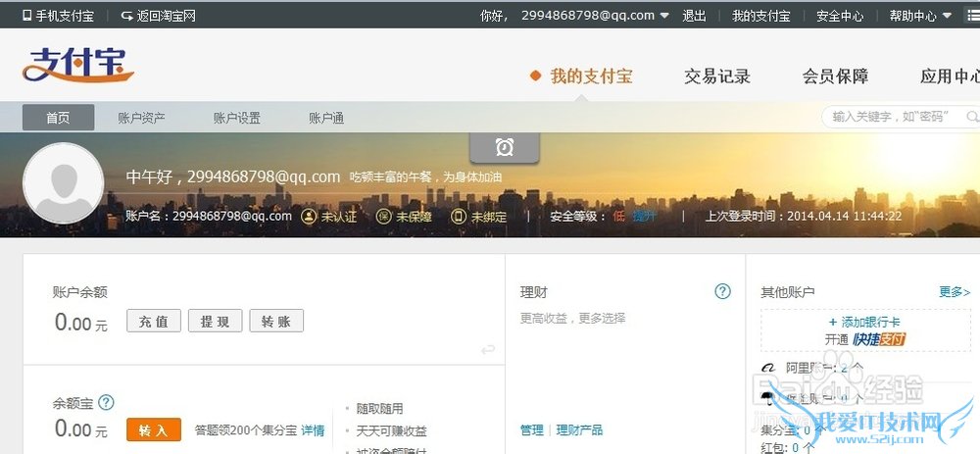Open the 会员保障 tab
980x454 pixels.
click(x=835, y=76)
